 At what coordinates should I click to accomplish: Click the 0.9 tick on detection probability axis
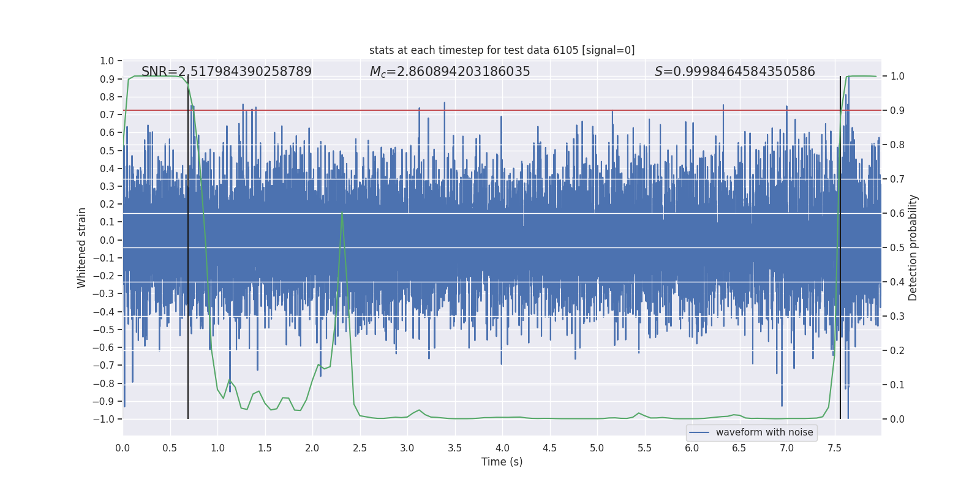[897, 111]
